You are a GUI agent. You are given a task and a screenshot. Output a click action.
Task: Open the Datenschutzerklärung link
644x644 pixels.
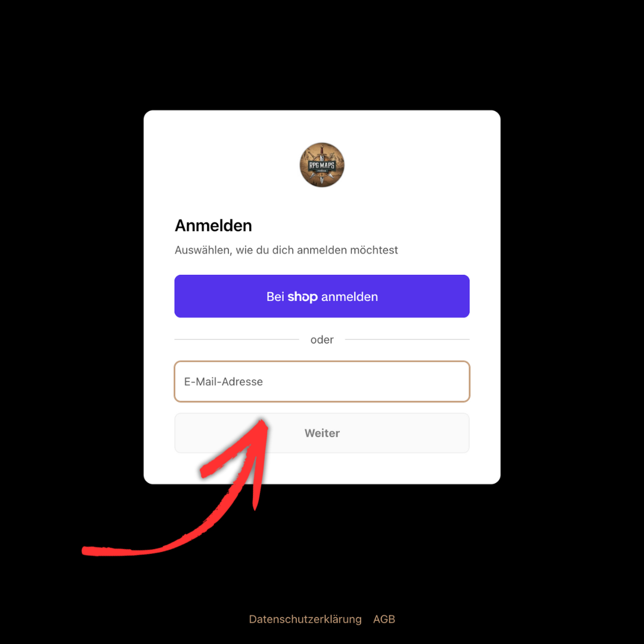[305, 619]
